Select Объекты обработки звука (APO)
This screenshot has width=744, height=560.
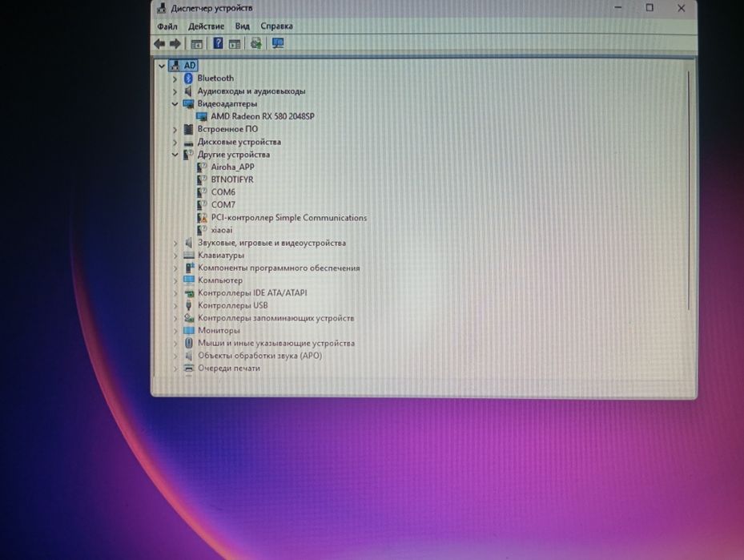pyautogui.click(x=259, y=356)
